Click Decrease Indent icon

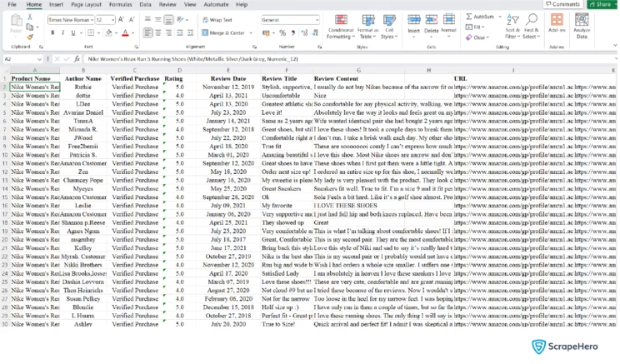click(x=180, y=32)
